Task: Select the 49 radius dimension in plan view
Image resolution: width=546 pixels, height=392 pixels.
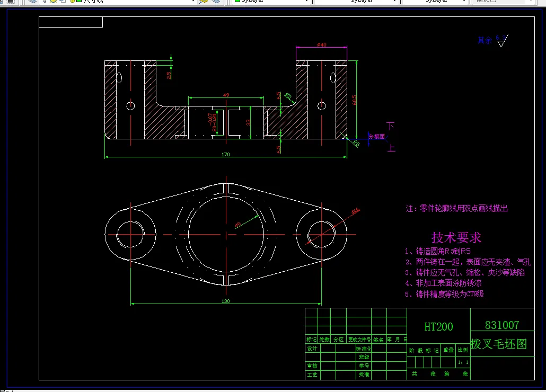Action: (x=238, y=225)
